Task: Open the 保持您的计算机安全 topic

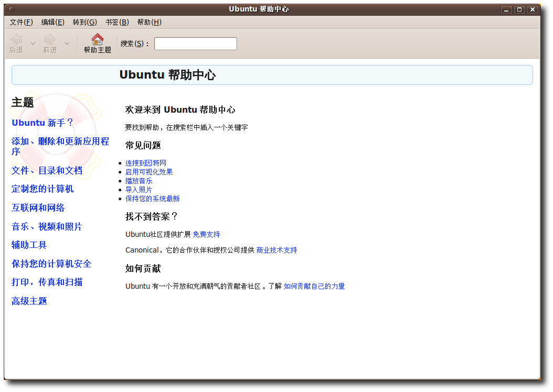Action: (x=51, y=264)
